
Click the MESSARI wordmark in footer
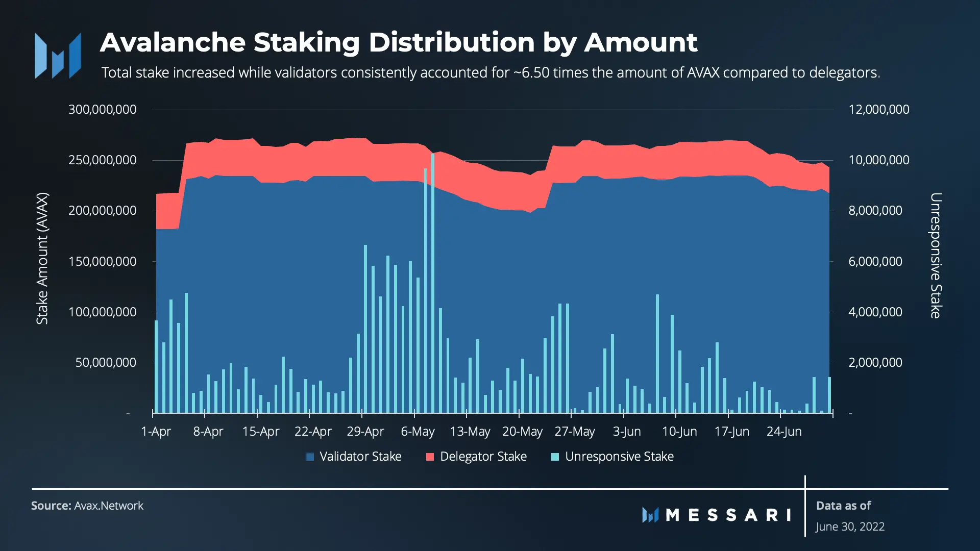pos(728,515)
